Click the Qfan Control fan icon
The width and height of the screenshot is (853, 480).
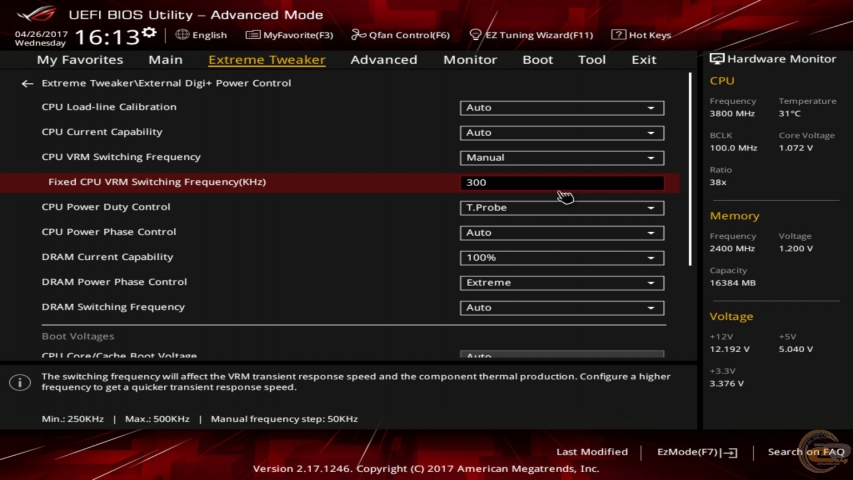coord(358,35)
